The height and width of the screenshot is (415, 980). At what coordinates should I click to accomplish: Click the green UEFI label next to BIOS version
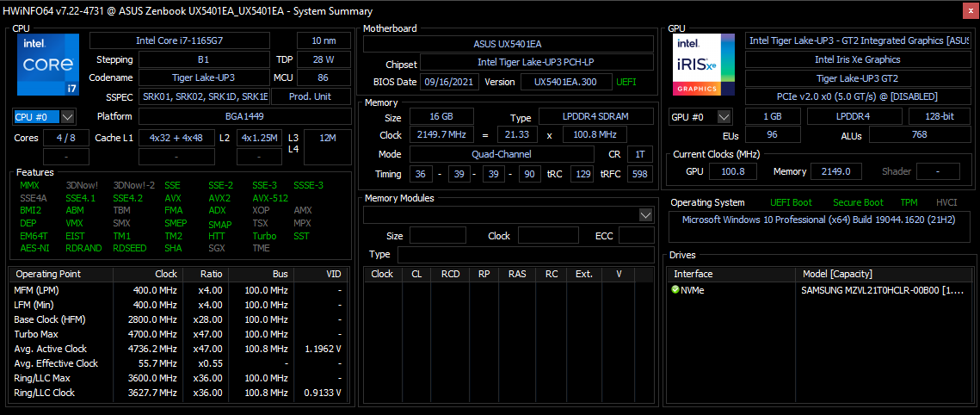pos(626,82)
